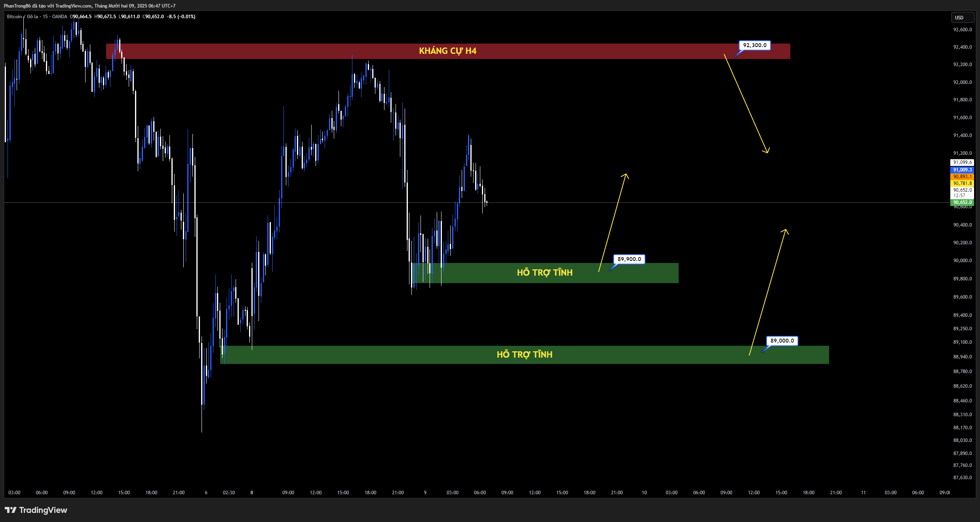Click the Bitcoin / Đô la symbol title
980x522 pixels.
[22, 17]
